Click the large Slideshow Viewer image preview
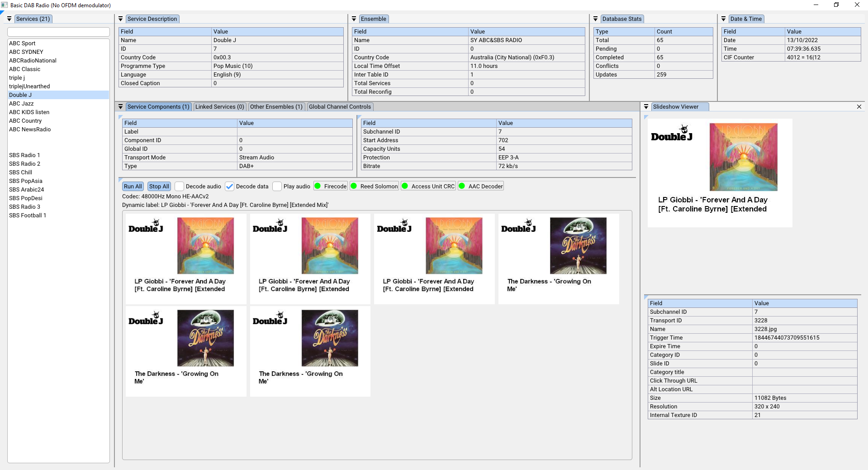868x470 pixels. click(720, 173)
